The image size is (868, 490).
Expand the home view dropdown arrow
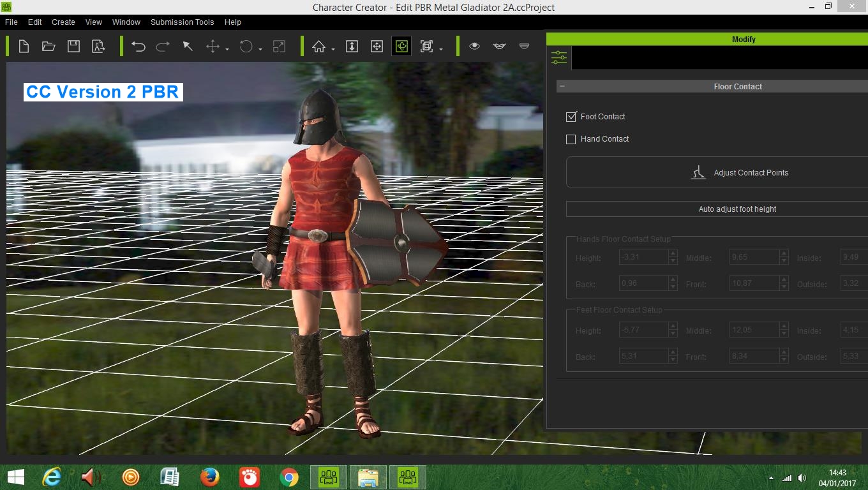pos(333,49)
